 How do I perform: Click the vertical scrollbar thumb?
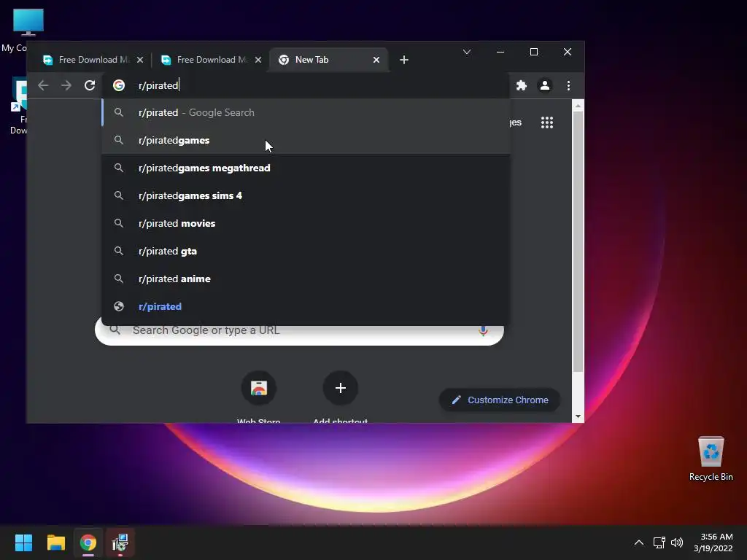click(x=578, y=242)
